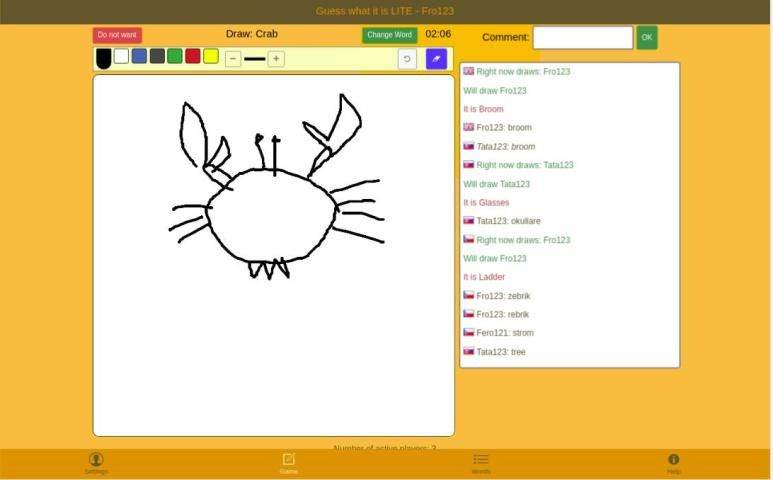Submit comment with the OK button
This screenshot has height=480, width=773.
point(647,37)
